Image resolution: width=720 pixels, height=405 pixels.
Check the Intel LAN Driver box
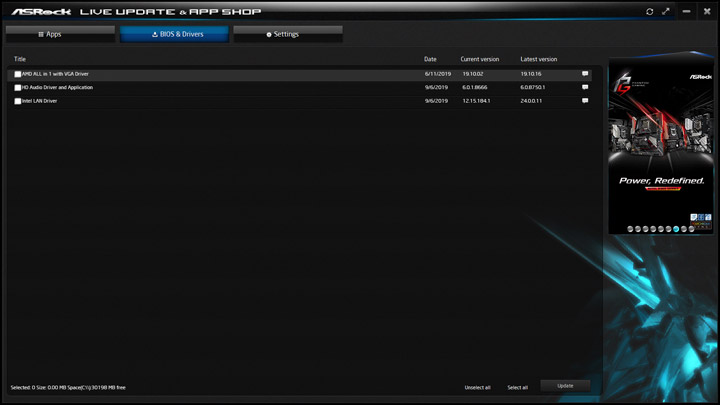click(x=17, y=101)
